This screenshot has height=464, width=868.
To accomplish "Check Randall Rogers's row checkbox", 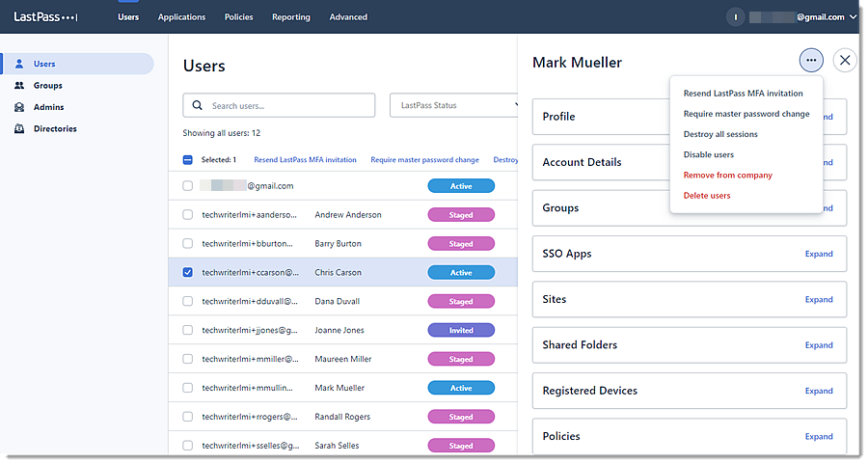I will (188, 417).
